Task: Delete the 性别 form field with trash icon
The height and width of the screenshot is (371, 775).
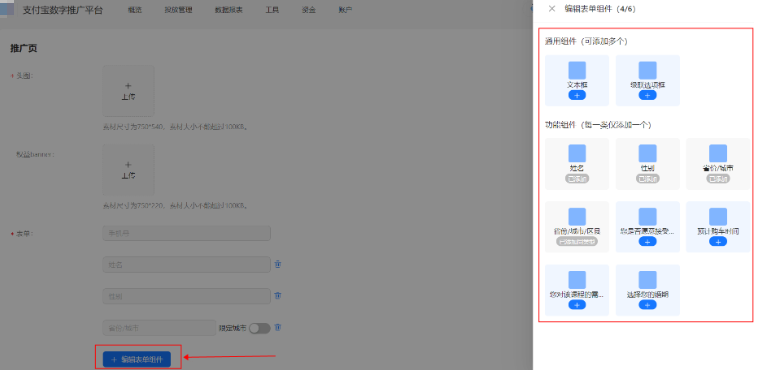Action: [x=278, y=295]
